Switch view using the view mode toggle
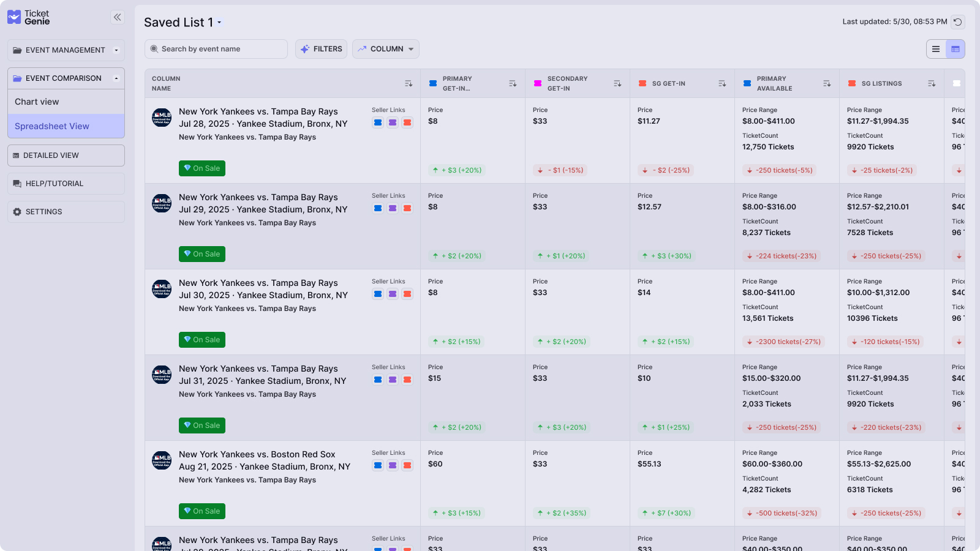Screen dimensions: 980x551 [946, 48]
